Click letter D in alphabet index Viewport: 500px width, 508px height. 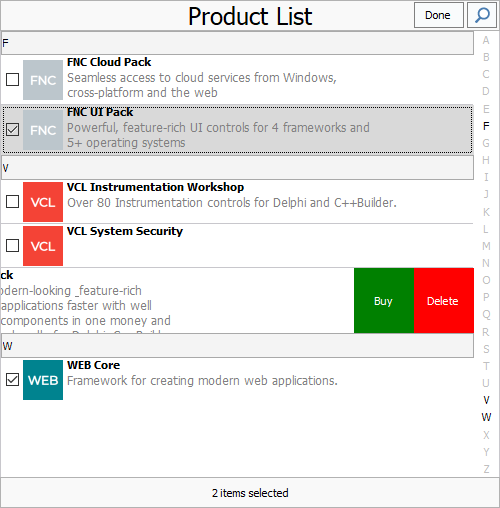[x=486, y=91]
